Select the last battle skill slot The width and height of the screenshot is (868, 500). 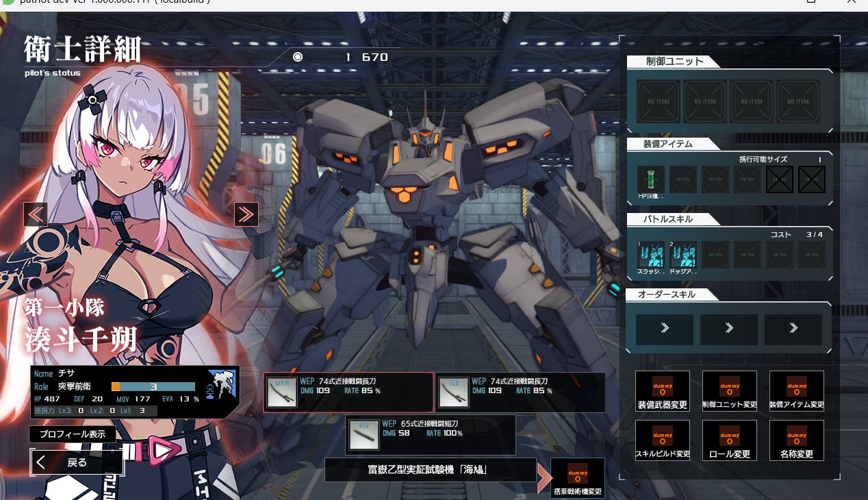(812, 254)
